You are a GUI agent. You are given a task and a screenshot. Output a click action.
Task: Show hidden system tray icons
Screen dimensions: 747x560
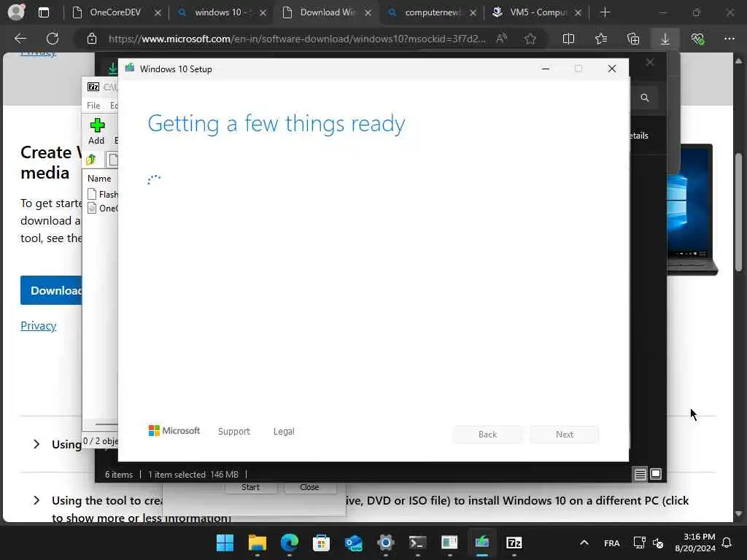coord(584,542)
